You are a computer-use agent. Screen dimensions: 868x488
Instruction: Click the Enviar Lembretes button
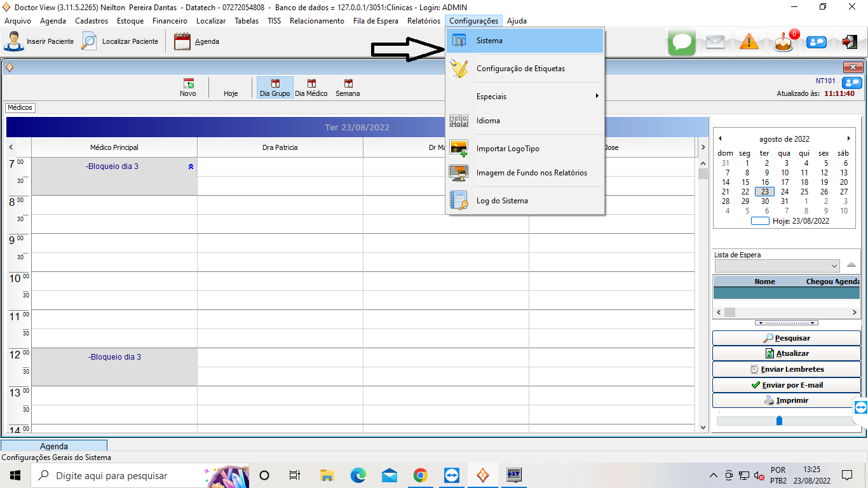tap(785, 369)
